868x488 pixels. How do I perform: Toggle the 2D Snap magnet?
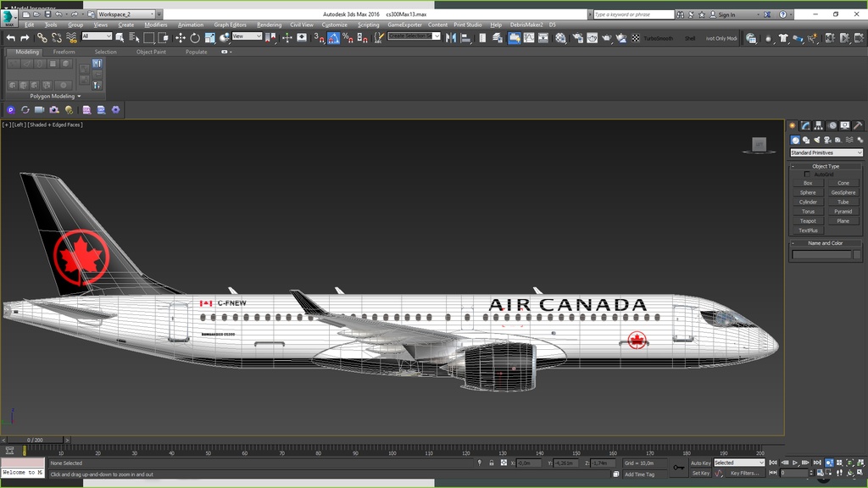[x=320, y=37]
